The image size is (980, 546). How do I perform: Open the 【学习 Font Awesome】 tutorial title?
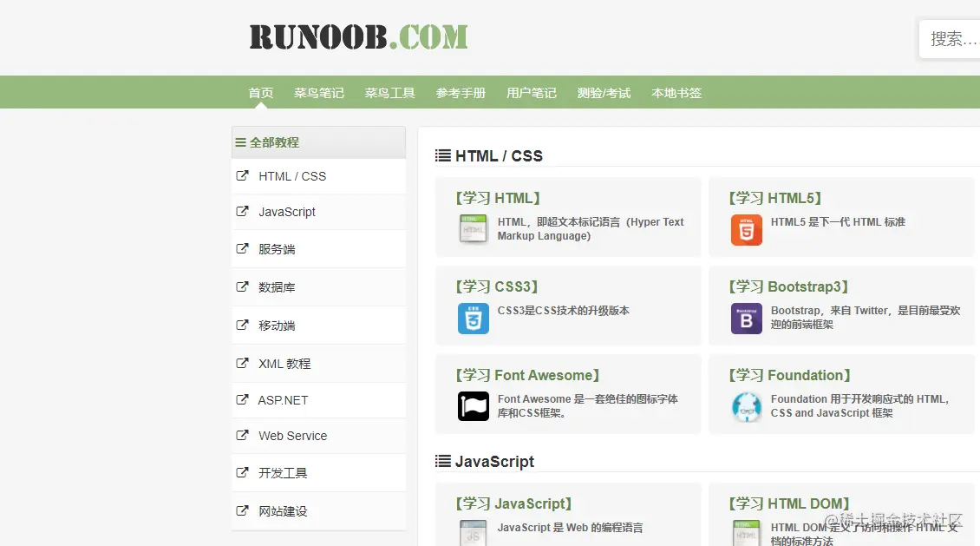point(527,375)
